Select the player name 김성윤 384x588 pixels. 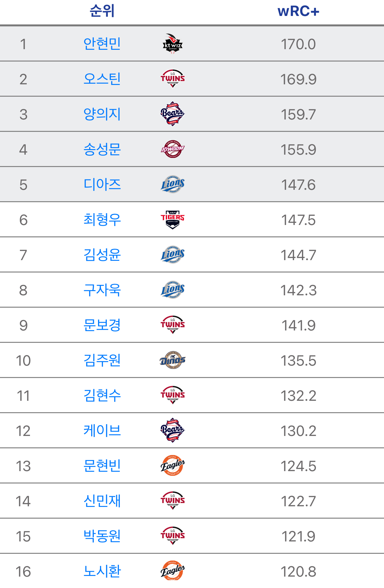click(x=102, y=255)
